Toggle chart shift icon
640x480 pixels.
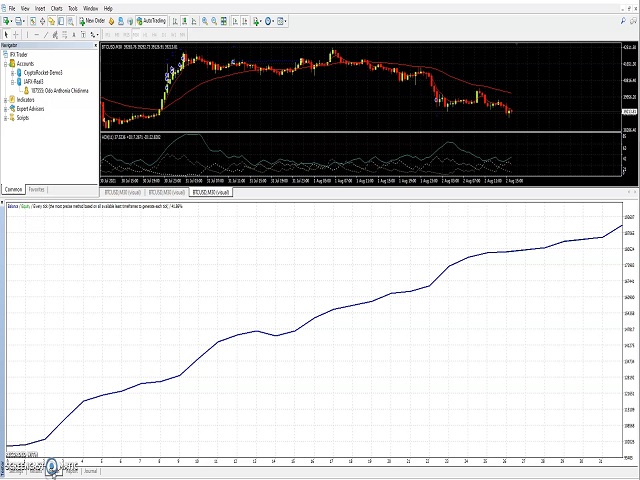[x=245, y=21]
